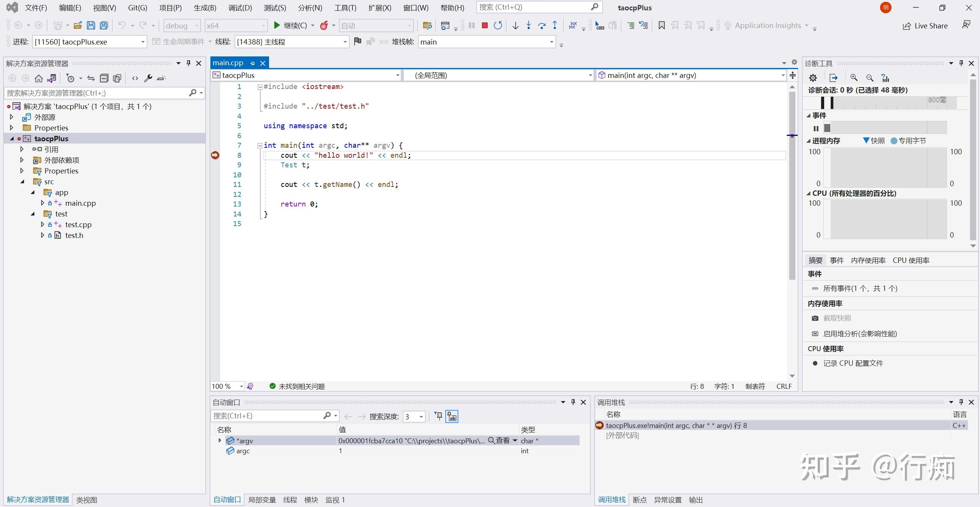Click the Step Out arrow icon

click(x=555, y=26)
